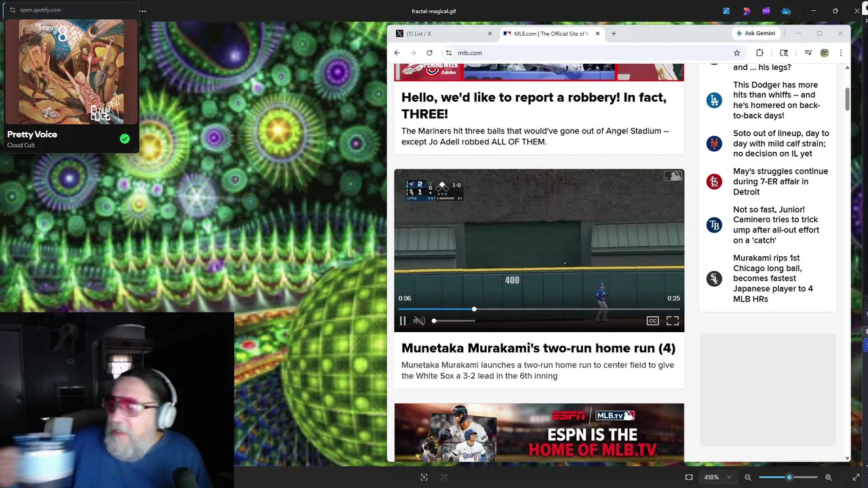Seek on the video progress bar
Screen dimensions: 868x488
[x=539, y=309]
